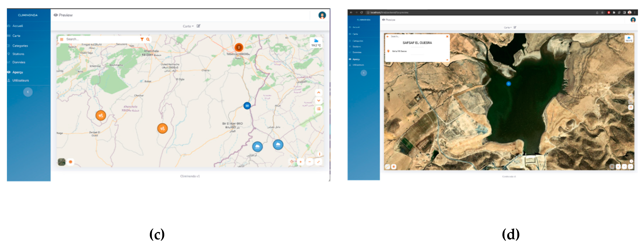Click the orange cluster marker labeled 2
This screenshot has width=644, height=245.
(x=239, y=47)
